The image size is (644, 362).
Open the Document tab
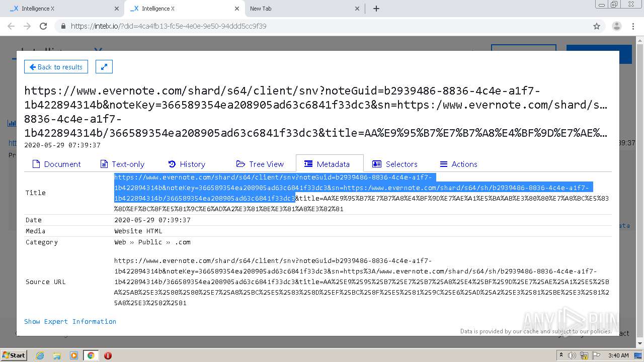point(56,164)
